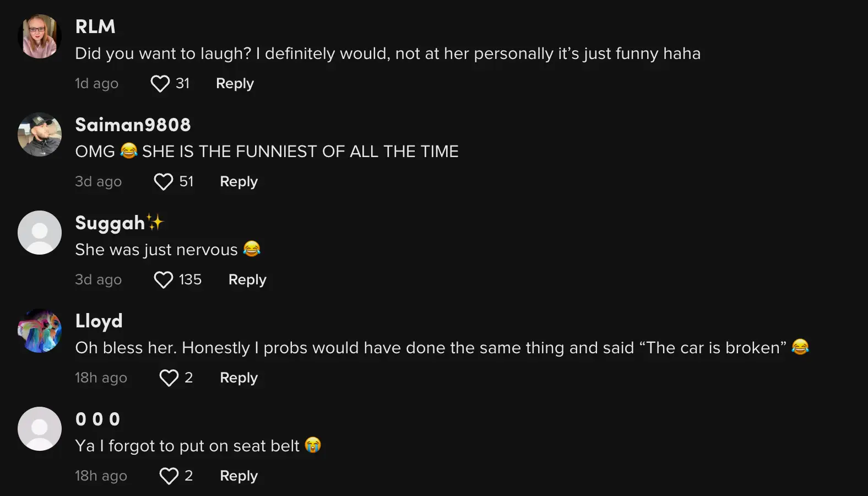
Task: Reply to RLM's comment
Action: coord(235,83)
